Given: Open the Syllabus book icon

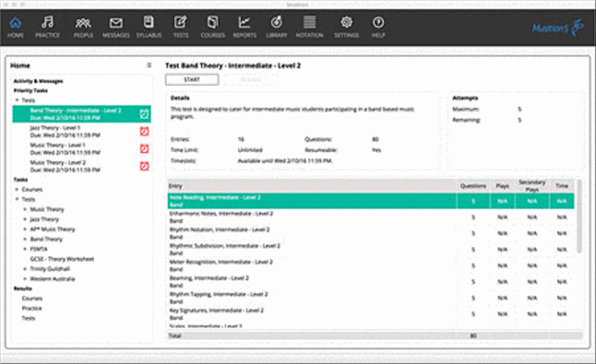Looking at the screenshot, I should [x=148, y=22].
